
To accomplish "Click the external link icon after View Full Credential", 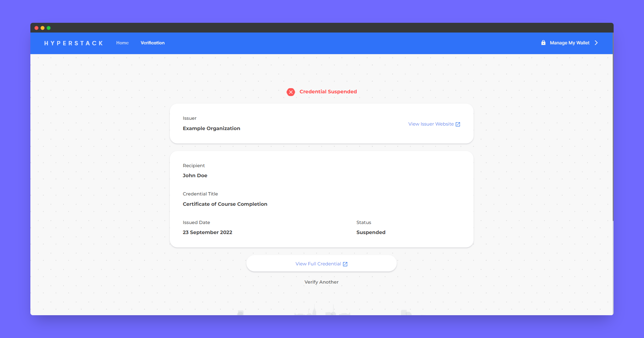I will tap(345, 264).
